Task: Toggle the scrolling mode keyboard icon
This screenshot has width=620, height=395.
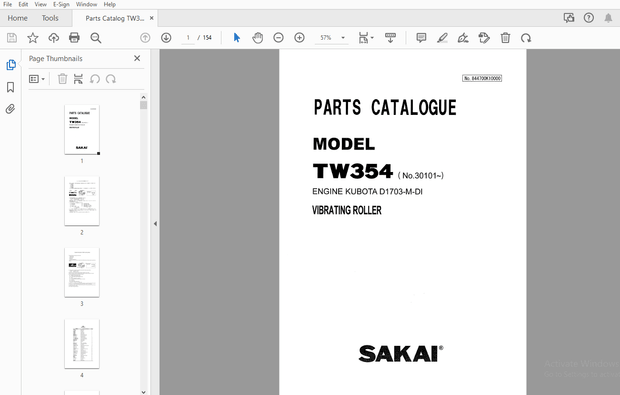Action: [390, 38]
